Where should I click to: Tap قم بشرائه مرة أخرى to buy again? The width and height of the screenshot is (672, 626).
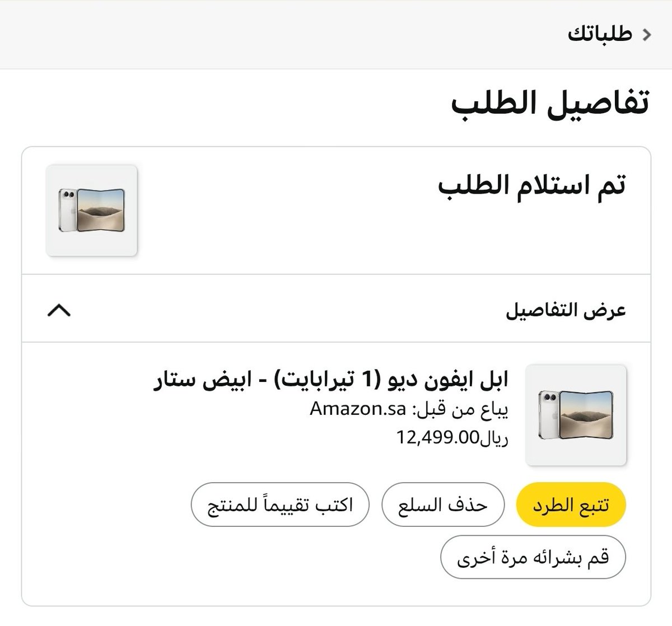533,558
